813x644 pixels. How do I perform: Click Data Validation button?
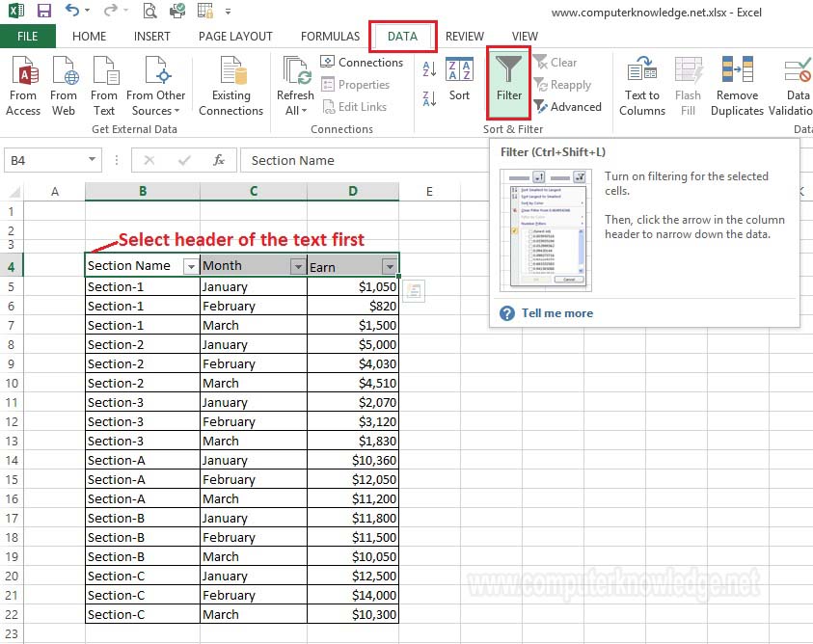point(791,86)
